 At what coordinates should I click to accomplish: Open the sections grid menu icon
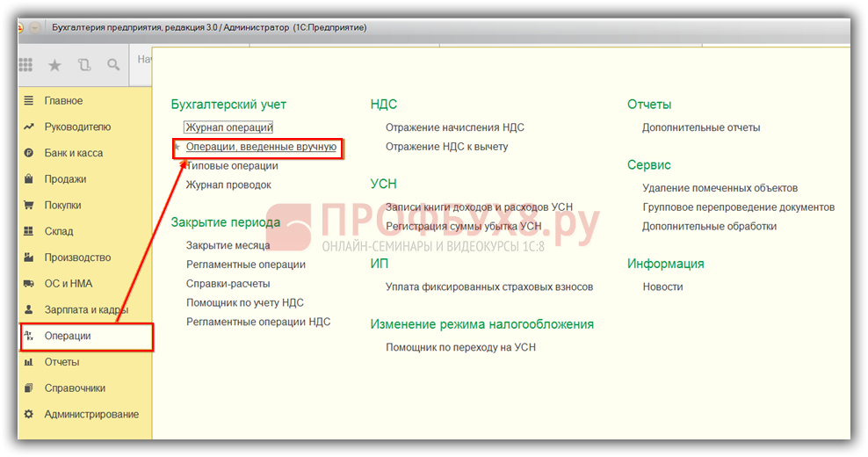(x=25, y=65)
